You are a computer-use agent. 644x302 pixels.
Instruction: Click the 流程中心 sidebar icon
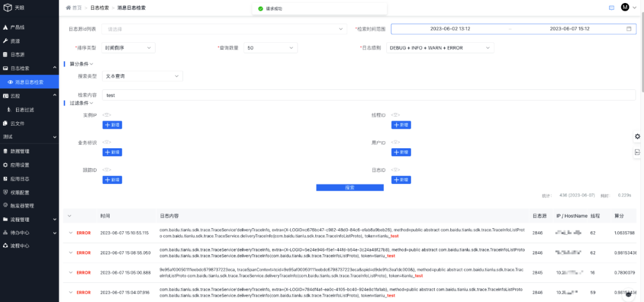[x=5, y=246]
